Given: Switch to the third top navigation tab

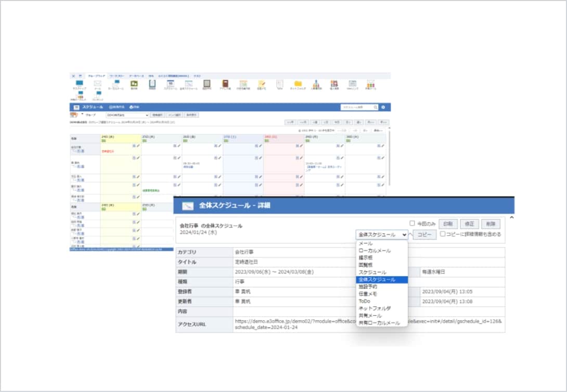Looking at the screenshot, I should (x=136, y=76).
